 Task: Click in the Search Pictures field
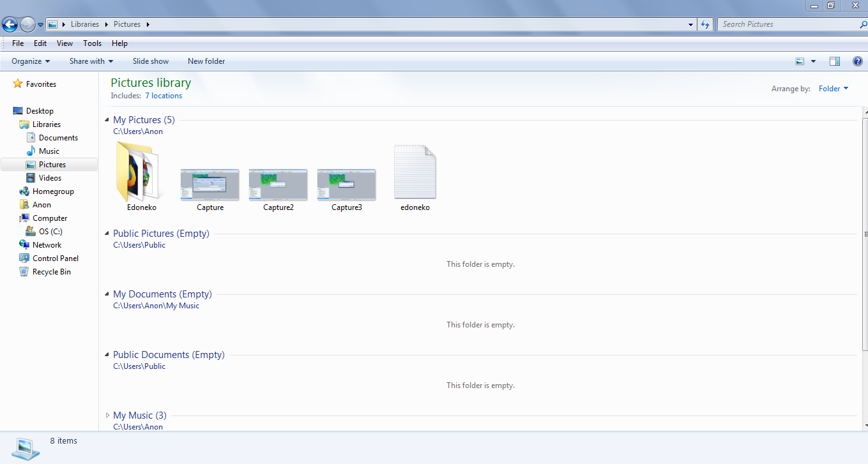(789, 24)
